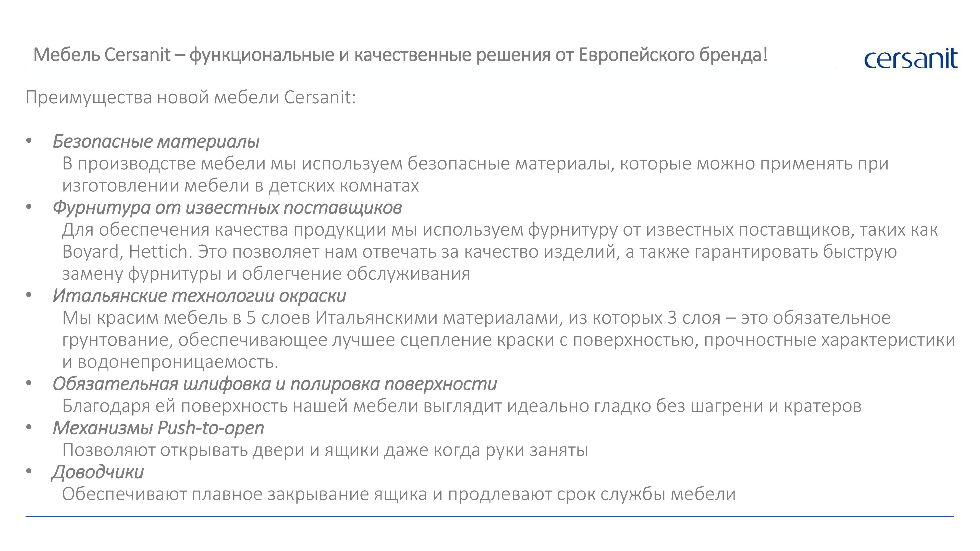This screenshot has height=551, width=980.
Task: Click the bullet dot beside Доводчики
Action: 28,472
